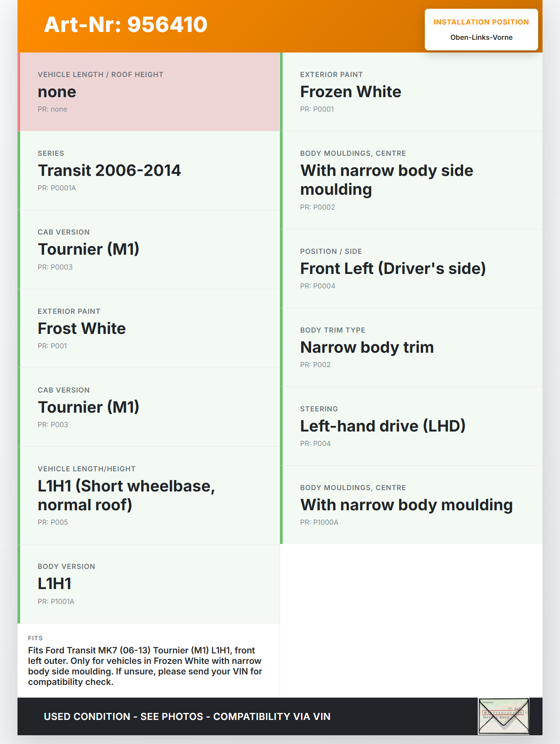Screen dimensions: 560x744
Task: Select the Left-hand drive (LHD) steering card
Action: [412, 426]
